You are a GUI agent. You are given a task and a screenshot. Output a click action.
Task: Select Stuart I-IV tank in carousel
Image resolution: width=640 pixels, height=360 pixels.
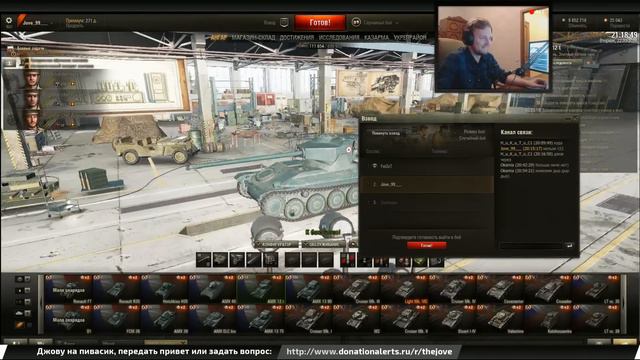click(452, 319)
